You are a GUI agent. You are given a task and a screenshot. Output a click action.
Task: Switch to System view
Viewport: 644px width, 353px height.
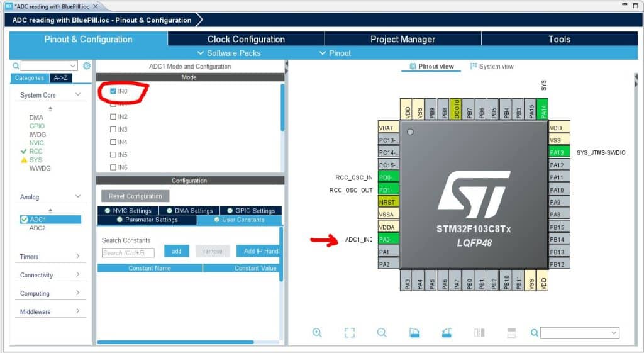click(x=492, y=66)
